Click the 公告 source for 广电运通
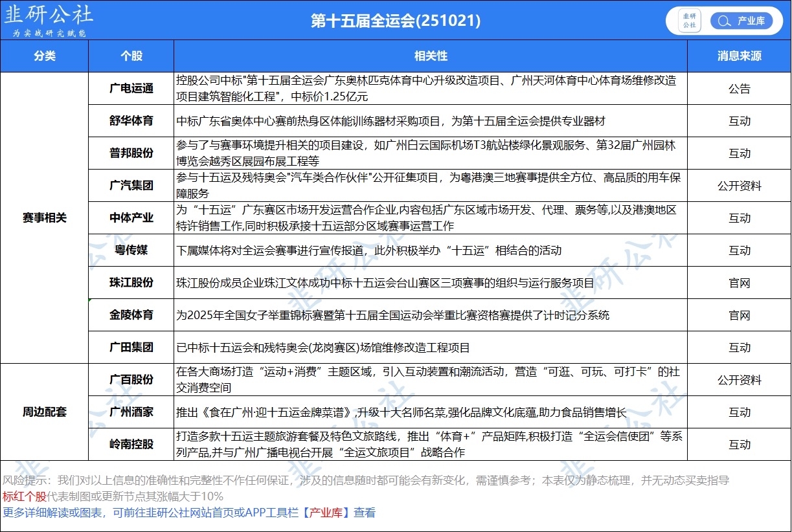This screenshot has width=792, height=532. tap(739, 89)
